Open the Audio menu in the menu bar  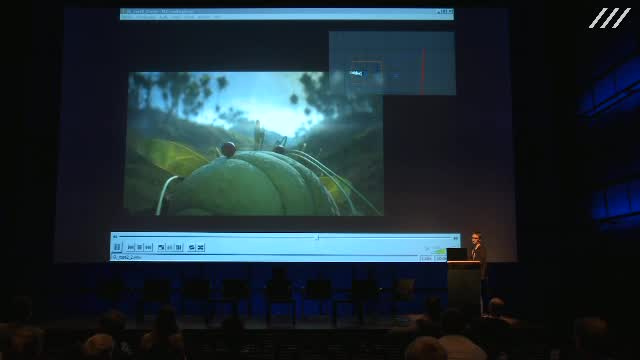click(x=164, y=17)
